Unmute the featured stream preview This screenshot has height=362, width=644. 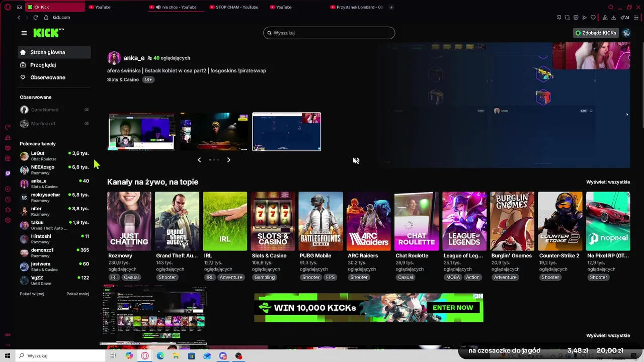(x=356, y=161)
